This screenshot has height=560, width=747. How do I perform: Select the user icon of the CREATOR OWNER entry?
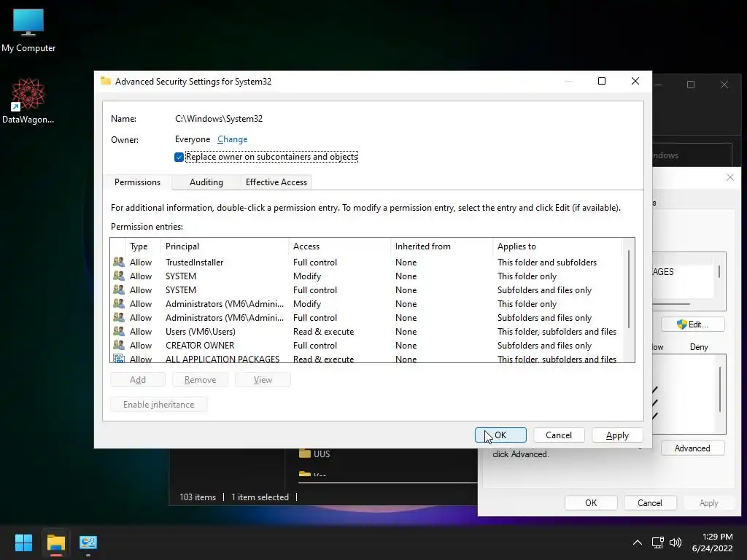(119, 345)
